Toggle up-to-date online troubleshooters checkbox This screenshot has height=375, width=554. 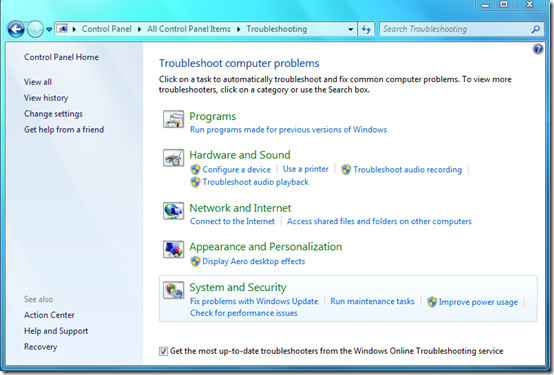[163, 351]
